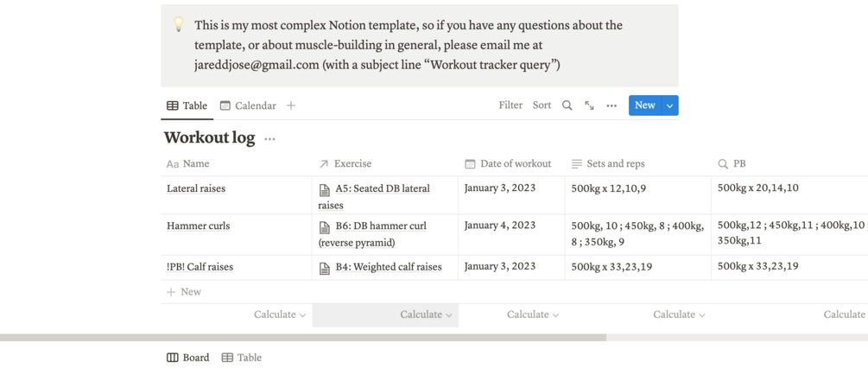
Task: Click the search magnifier icon in toolbar
Action: pyautogui.click(x=567, y=105)
